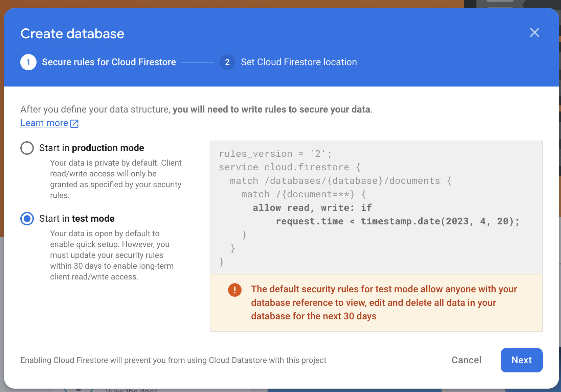561x392 pixels.
Task: Click the match /{document=**} code line
Action: click(304, 194)
